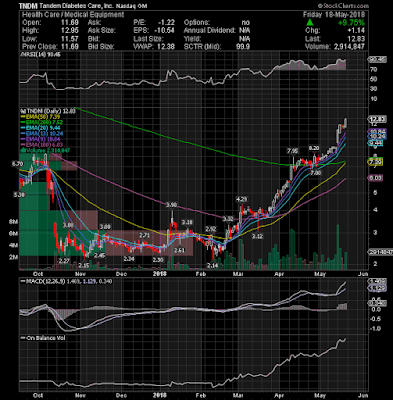
Task: Click the 7.00 pullback low price annotation
Action: 316,173
